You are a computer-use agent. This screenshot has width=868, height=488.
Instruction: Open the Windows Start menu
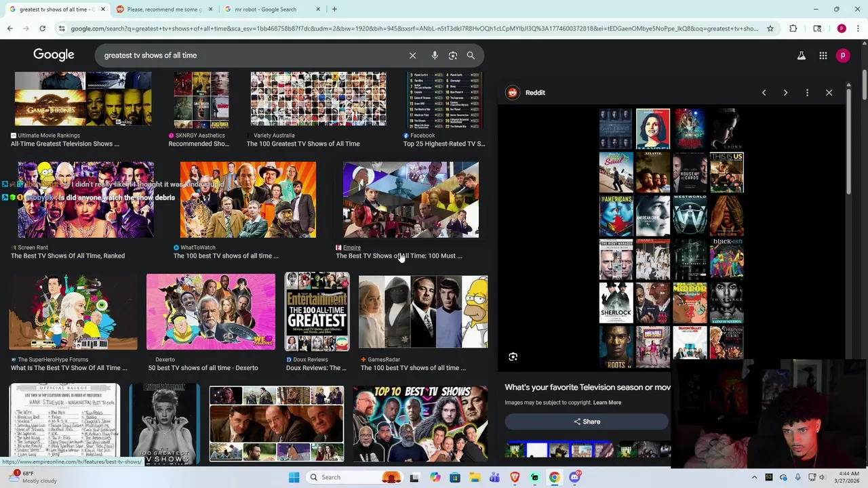pos(294,477)
